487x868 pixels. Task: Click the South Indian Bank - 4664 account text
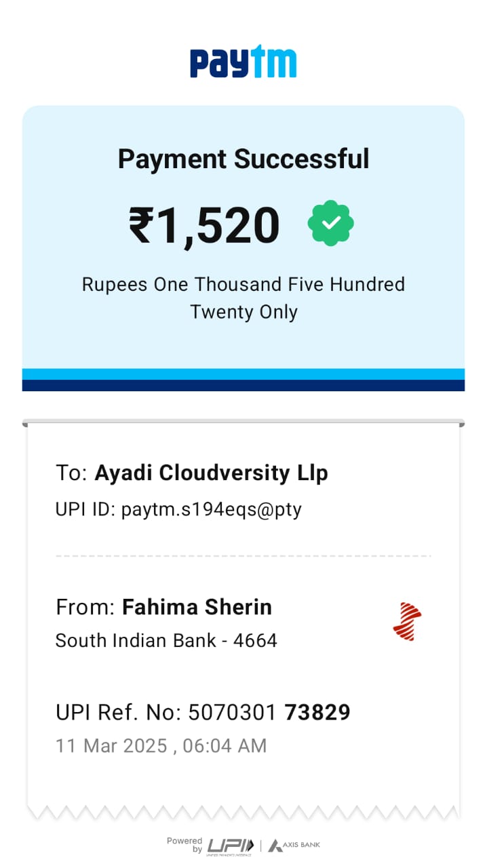[x=166, y=640]
